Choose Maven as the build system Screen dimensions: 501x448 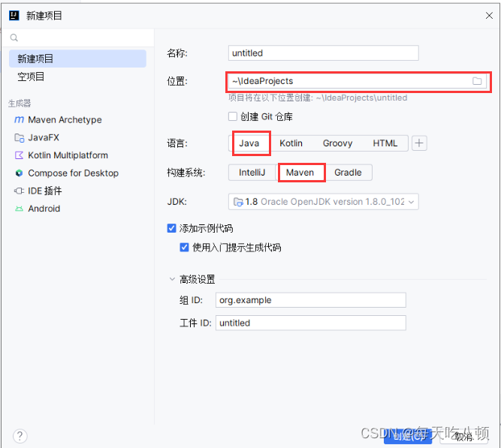[x=300, y=173]
